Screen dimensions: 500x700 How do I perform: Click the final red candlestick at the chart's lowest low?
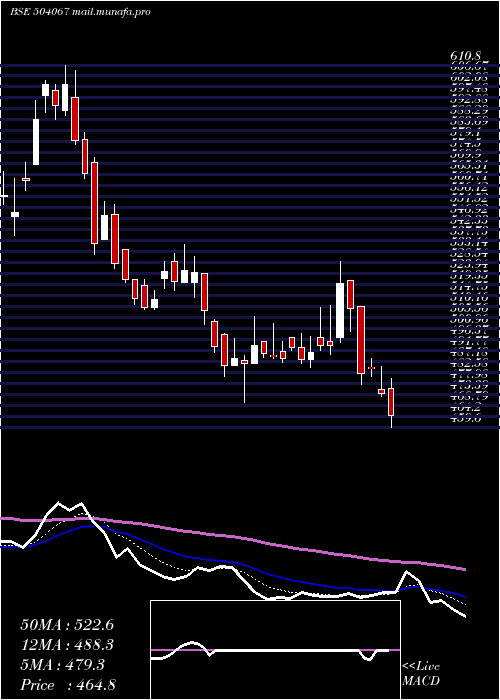tap(391, 402)
